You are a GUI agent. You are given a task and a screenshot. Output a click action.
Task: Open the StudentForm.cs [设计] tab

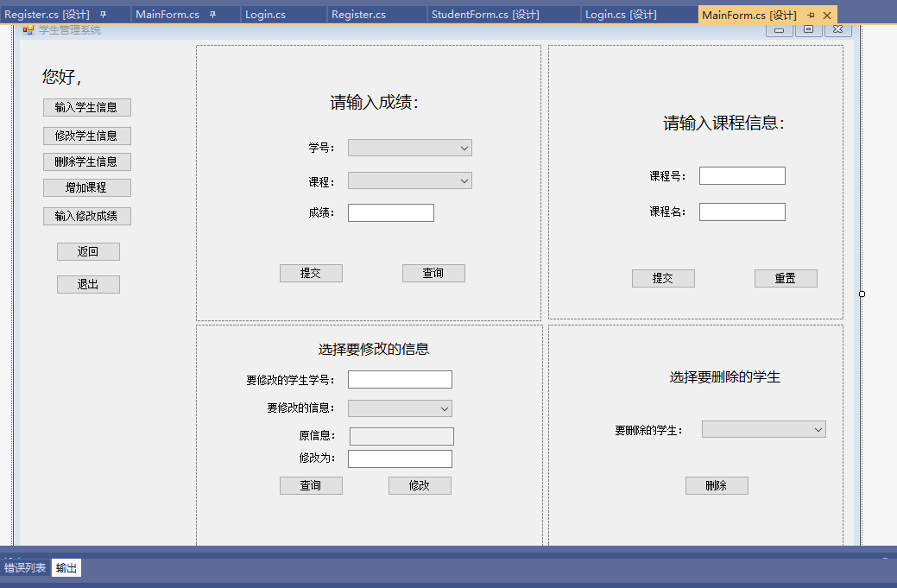(x=485, y=15)
